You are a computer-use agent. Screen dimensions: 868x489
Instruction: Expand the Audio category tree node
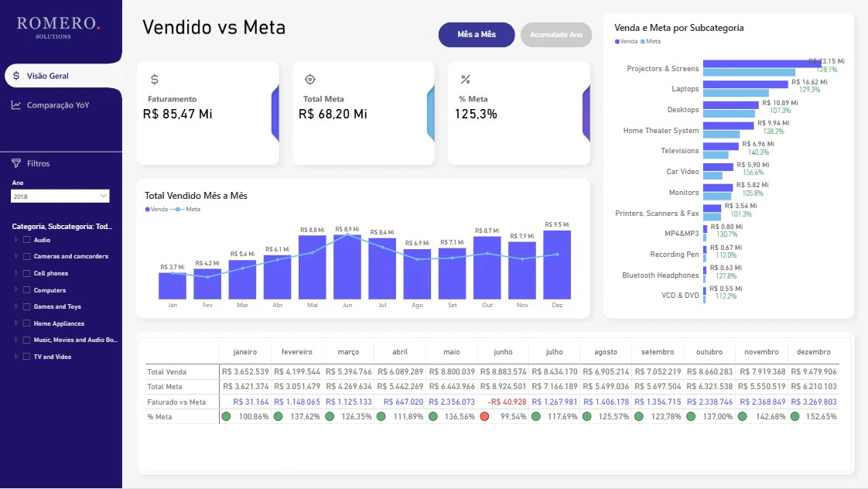16,240
